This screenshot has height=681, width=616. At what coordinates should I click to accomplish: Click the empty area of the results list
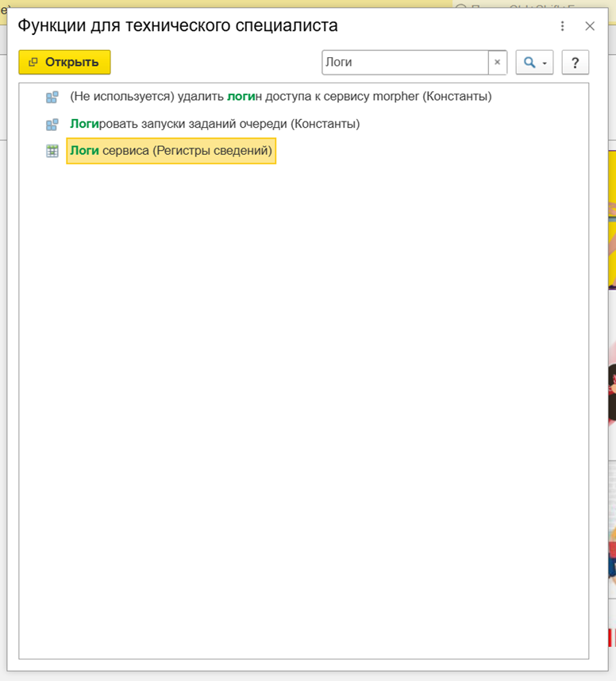tap(302, 397)
